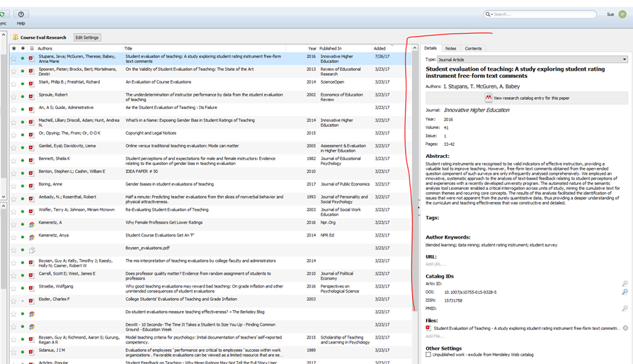
Task: View research catalog entry for this paper
Action: click(x=527, y=98)
